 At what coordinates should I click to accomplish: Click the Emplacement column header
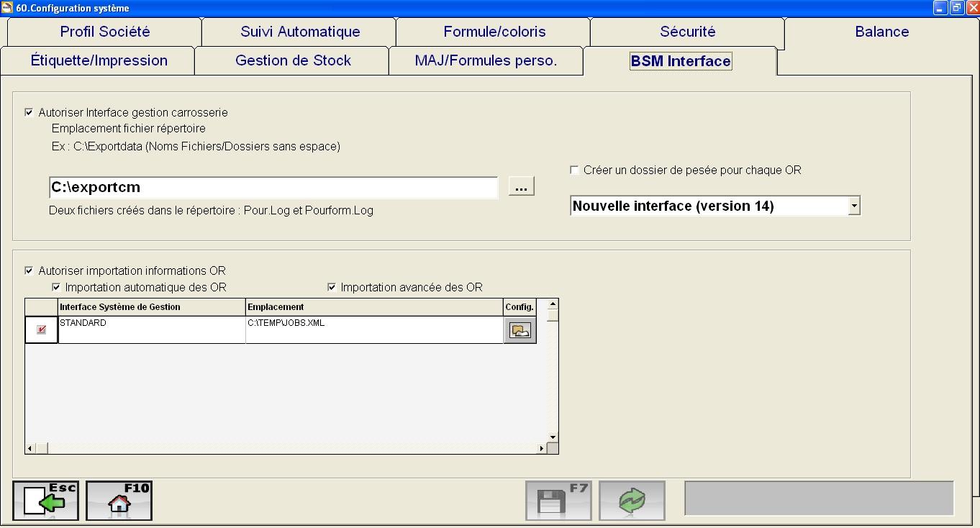(x=374, y=307)
